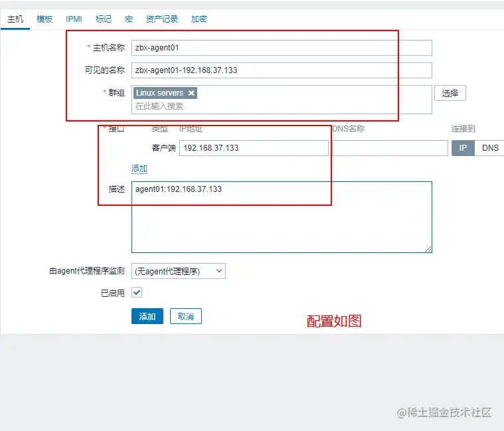This screenshot has width=504, height=431.
Task: Open the agent代理程序 dropdown
Action: pyautogui.click(x=179, y=271)
